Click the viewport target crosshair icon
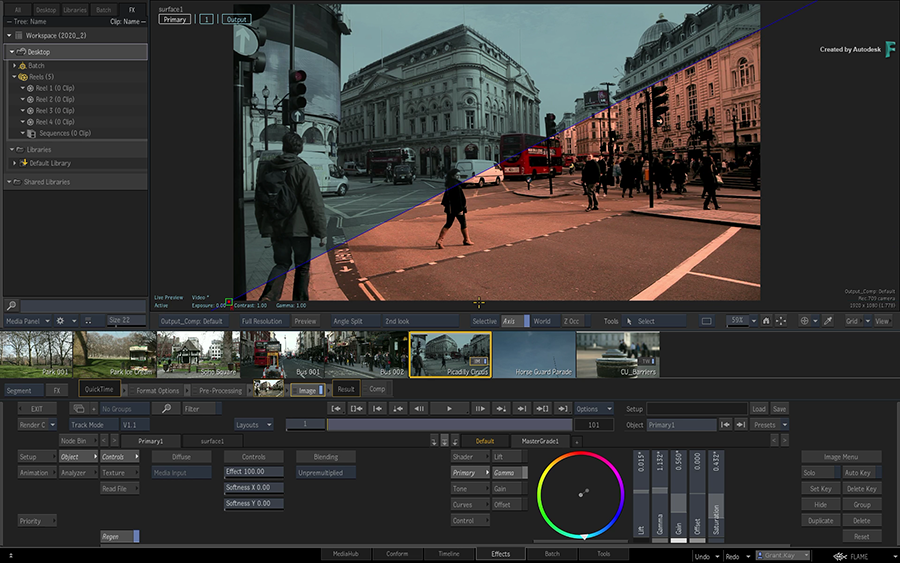The height and width of the screenshot is (563, 900). coord(805,321)
